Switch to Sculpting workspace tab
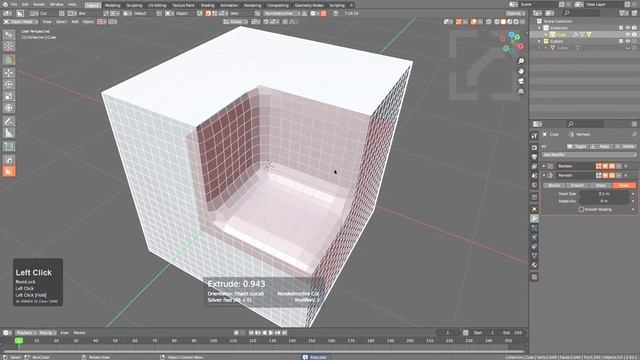 pyautogui.click(x=134, y=5)
